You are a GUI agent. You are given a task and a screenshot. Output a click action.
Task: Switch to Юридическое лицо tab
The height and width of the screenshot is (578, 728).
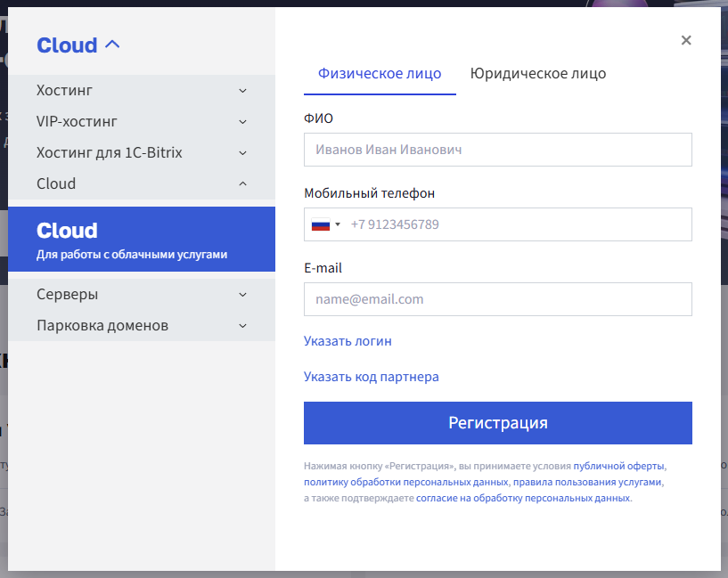[x=537, y=74]
